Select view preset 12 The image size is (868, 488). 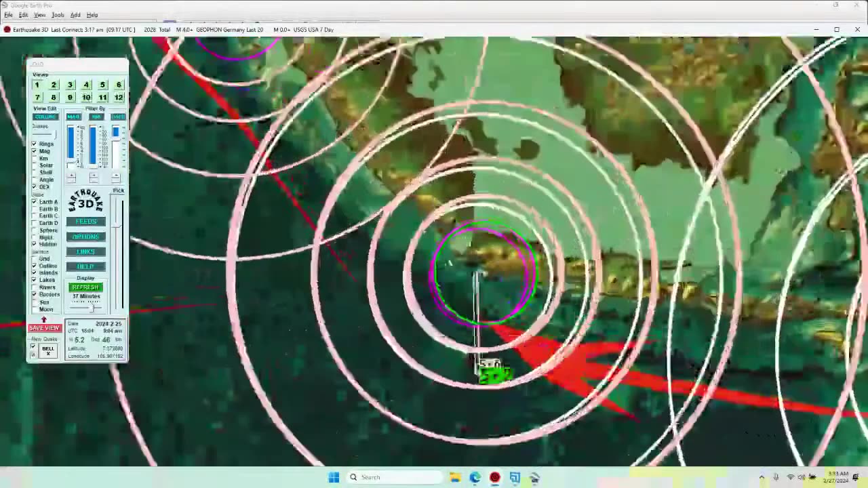click(x=119, y=98)
